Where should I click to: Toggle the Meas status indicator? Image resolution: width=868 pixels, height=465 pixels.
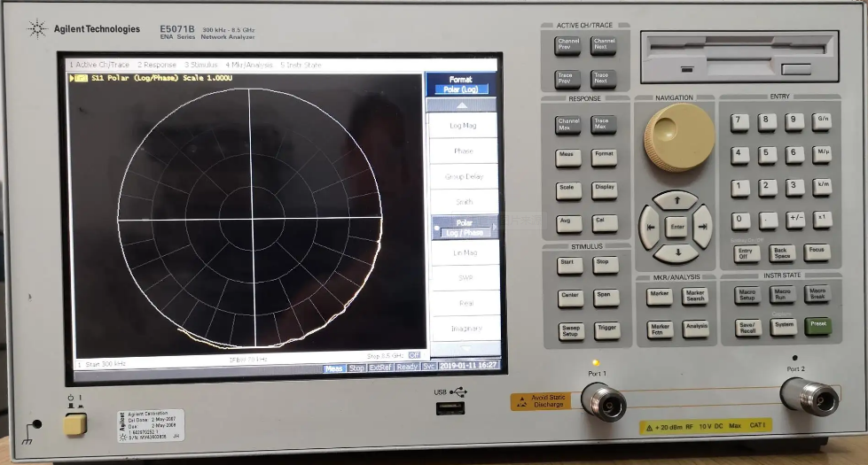(x=333, y=368)
